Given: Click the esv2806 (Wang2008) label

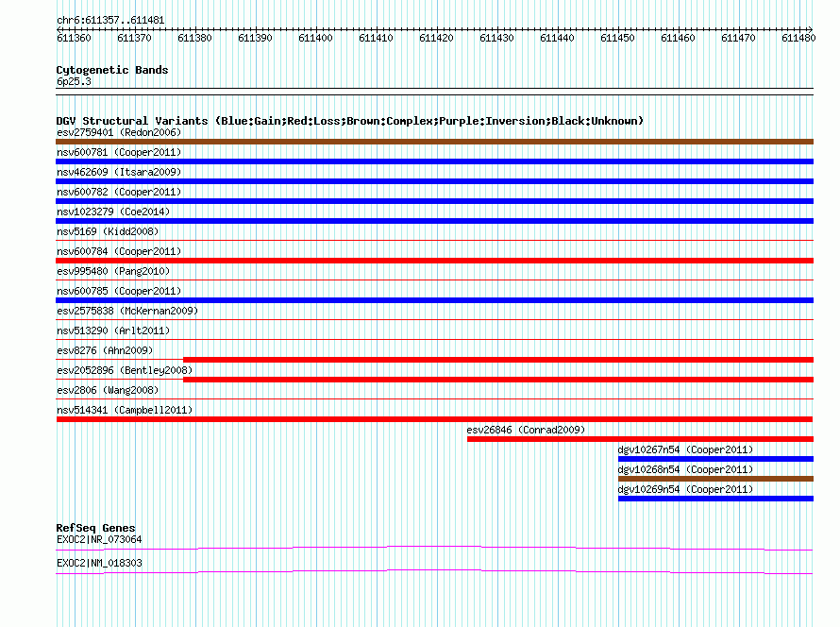Looking at the screenshot, I should point(108,390).
